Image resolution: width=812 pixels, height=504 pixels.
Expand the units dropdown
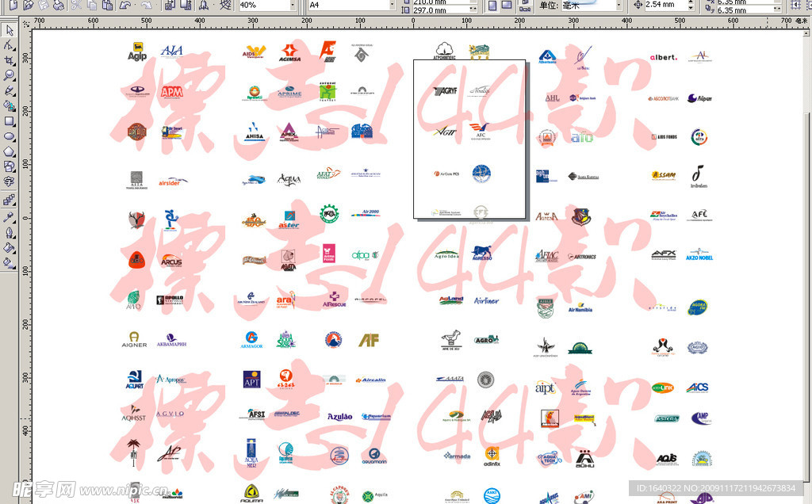[x=617, y=5]
